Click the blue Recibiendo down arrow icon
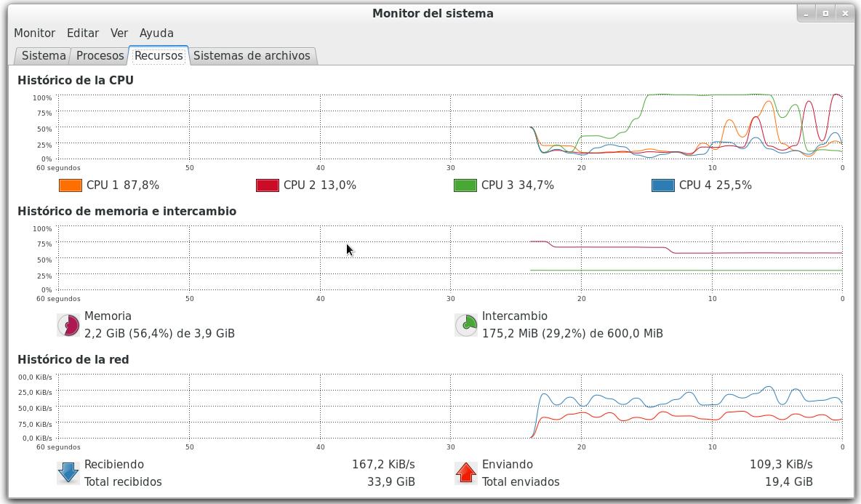 click(68, 473)
